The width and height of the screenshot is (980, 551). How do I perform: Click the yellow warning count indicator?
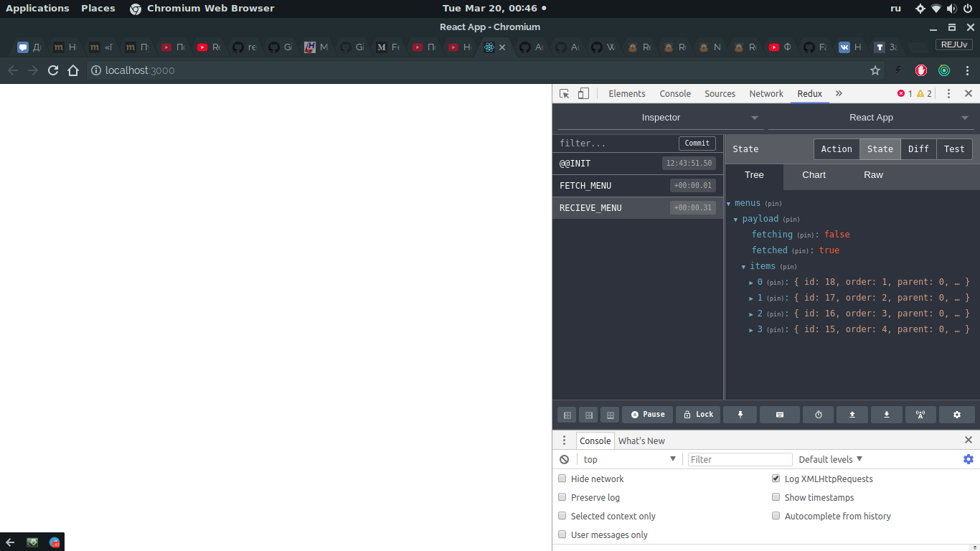point(924,94)
